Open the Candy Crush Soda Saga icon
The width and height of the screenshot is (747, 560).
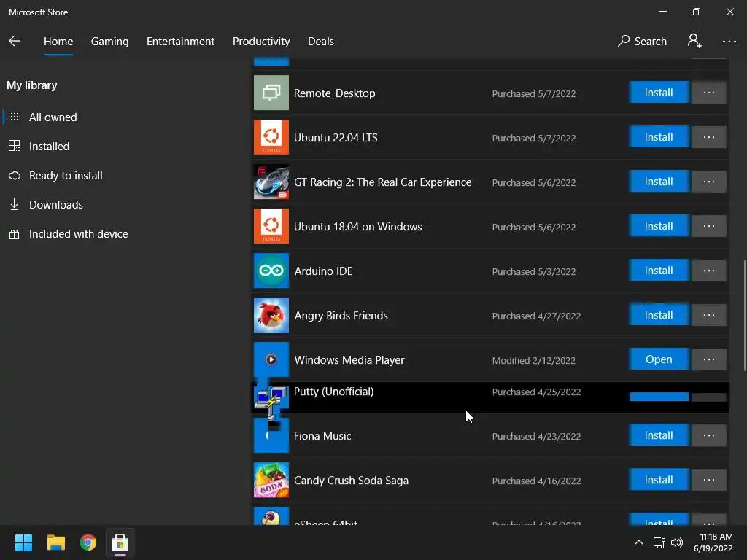(271, 480)
